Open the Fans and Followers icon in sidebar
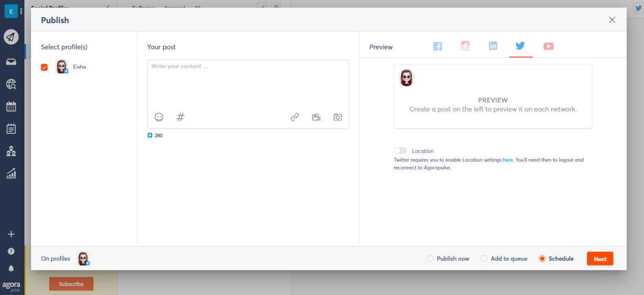 click(11, 151)
